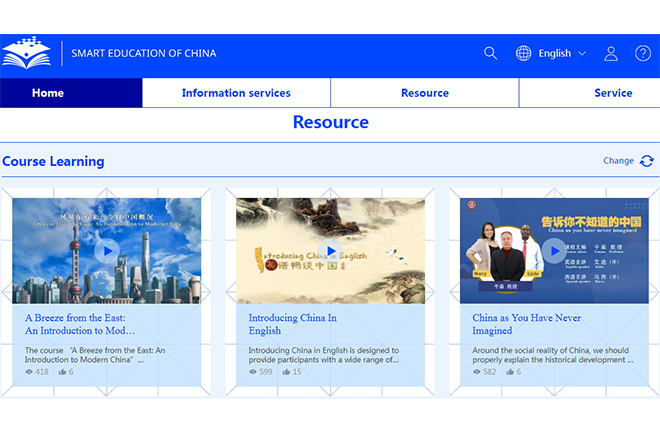Image resolution: width=660 pixels, height=432 pixels.
Task: Go to the Service tab
Action: coord(613,93)
